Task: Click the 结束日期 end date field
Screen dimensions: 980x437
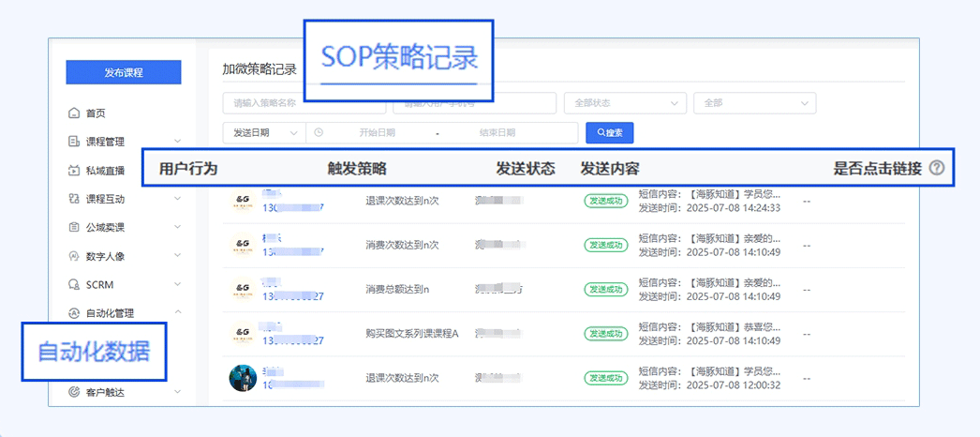Action: (x=497, y=132)
